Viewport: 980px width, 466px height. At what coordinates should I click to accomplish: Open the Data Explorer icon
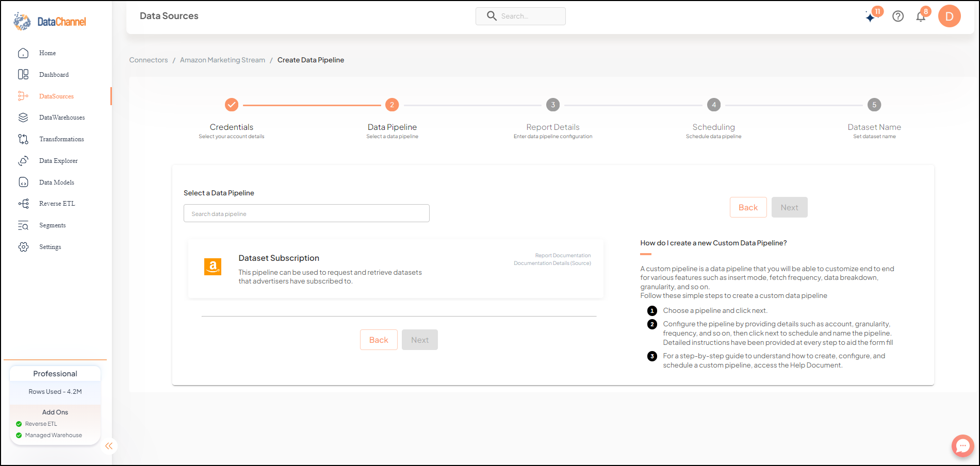pyautogui.click(x=23, y=161)
